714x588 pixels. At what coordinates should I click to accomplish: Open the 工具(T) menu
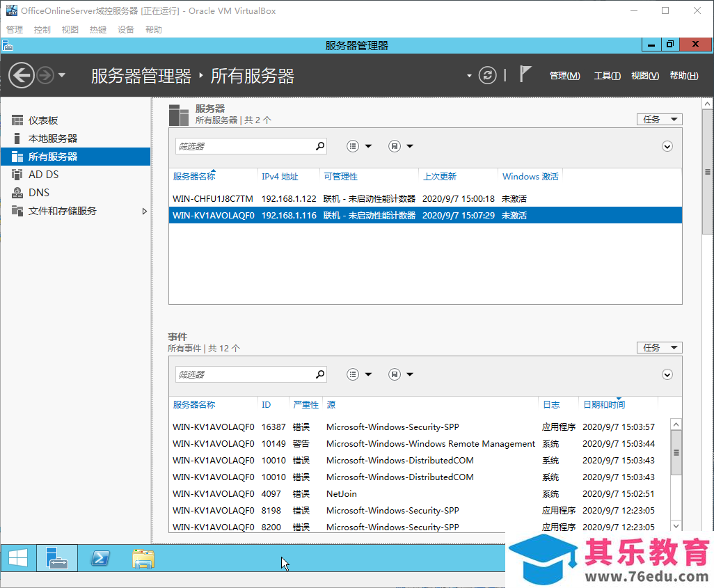[607, 76]
